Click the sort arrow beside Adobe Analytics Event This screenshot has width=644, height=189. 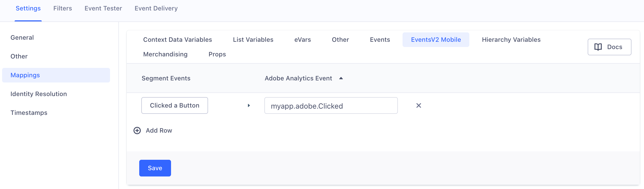tap(341, 78)
